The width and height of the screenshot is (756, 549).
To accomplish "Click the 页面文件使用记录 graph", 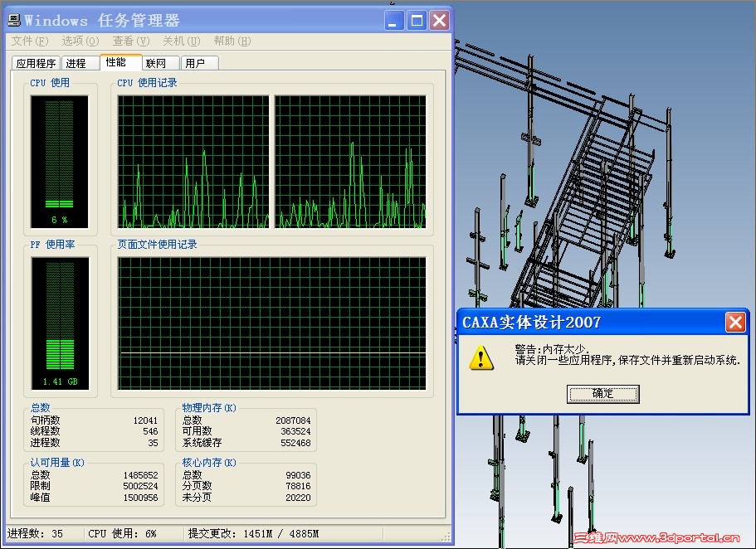I will point(272,323).
